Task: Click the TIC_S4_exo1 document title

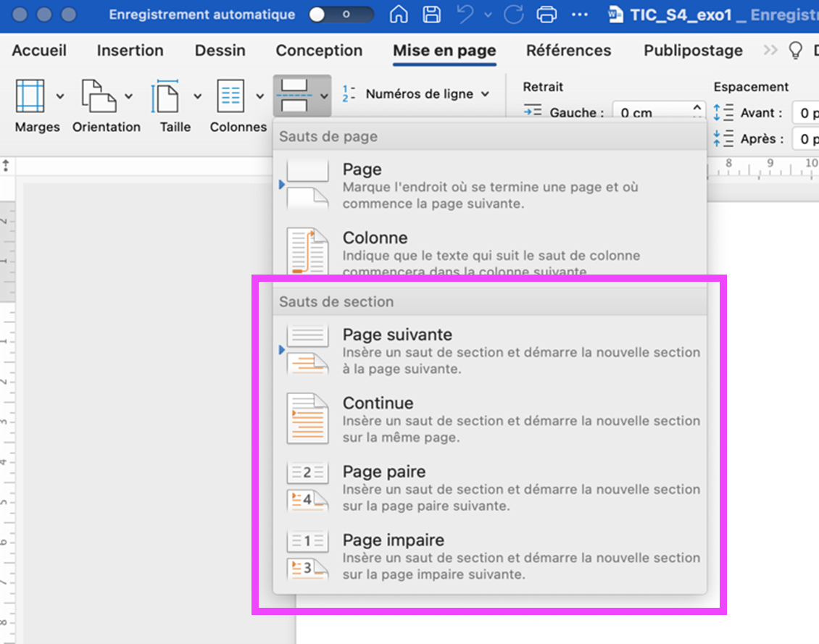Action: click(x=681, y=14)
